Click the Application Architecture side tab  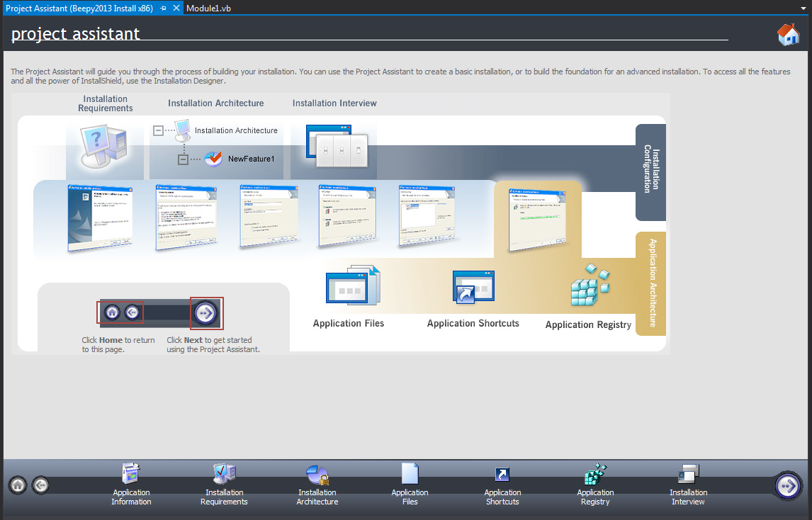coord(650,283)
